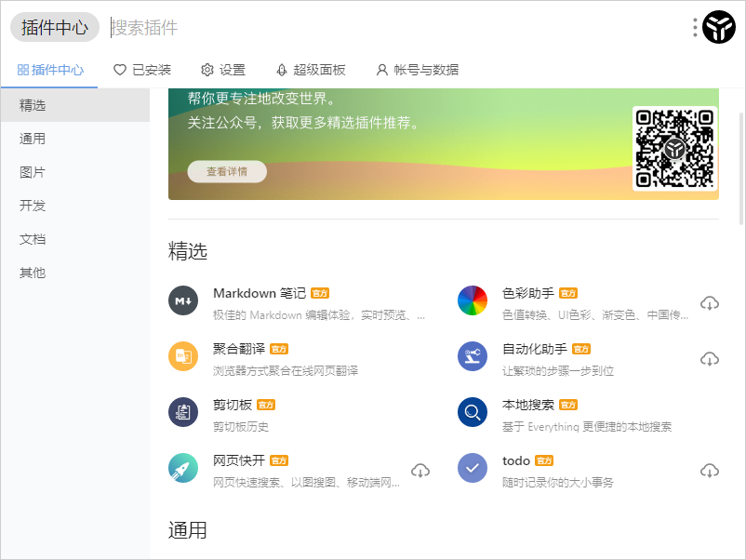Viewport: 746px width, 560px height.
Task: Download the 自动化助手 plugin
Action: pyautogui.click(x=710, y=358)
